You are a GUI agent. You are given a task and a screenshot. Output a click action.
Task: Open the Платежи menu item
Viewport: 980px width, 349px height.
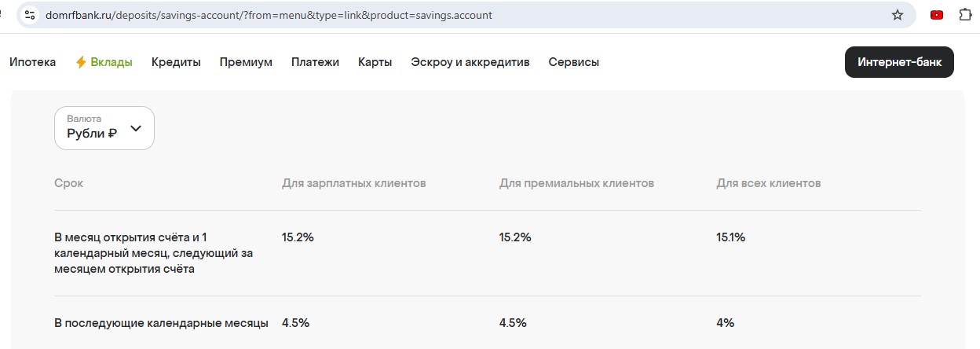[315, 62]
